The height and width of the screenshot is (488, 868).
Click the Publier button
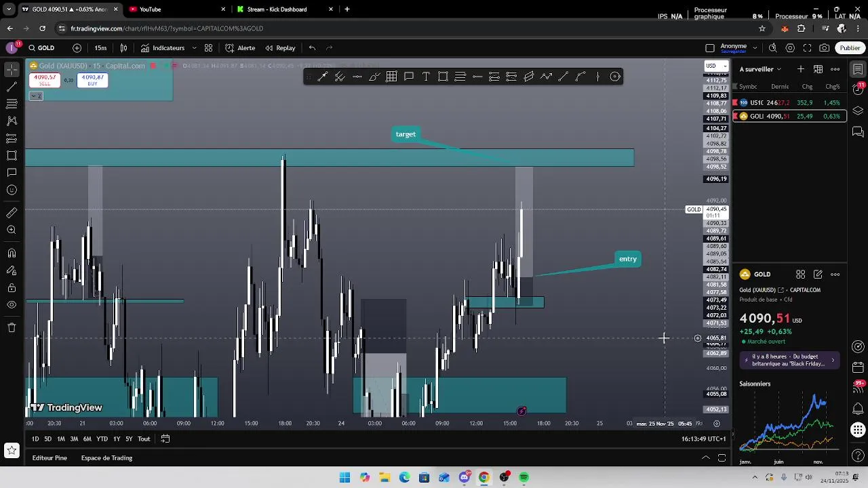click(x=850, y=48)
